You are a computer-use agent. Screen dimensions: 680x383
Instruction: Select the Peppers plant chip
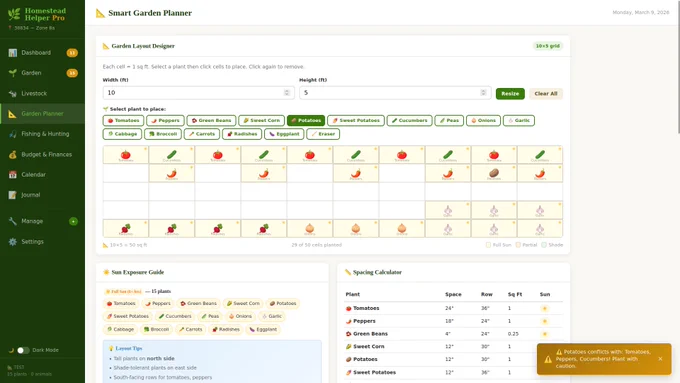(x=165, y=121)
